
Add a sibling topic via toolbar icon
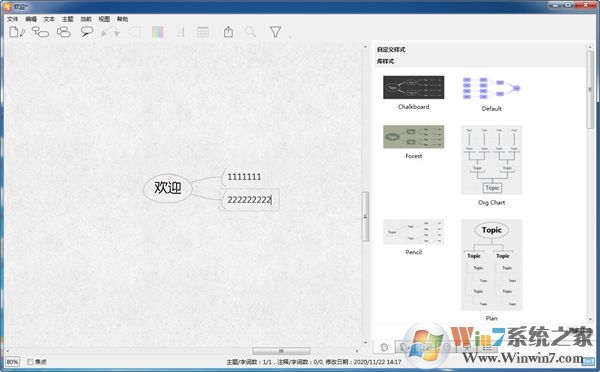click(64, 32)
